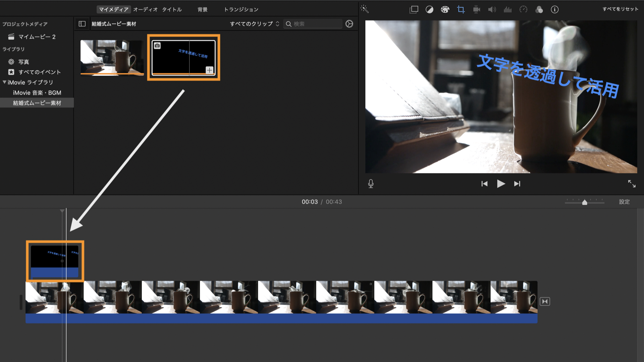644x362 pixels.
Task: Add the text clip with plus button
Action: [x=209, y=70]
